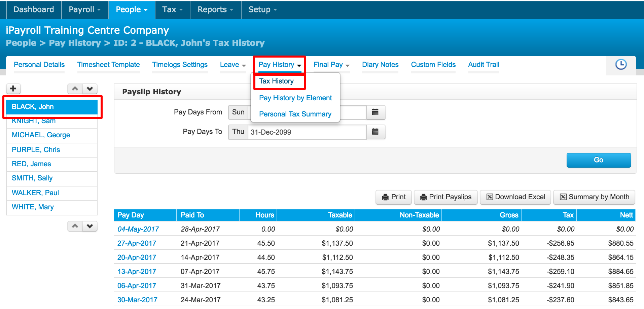
Task: Open the calendar picker for Pay Days To
Action: [375, 132]
